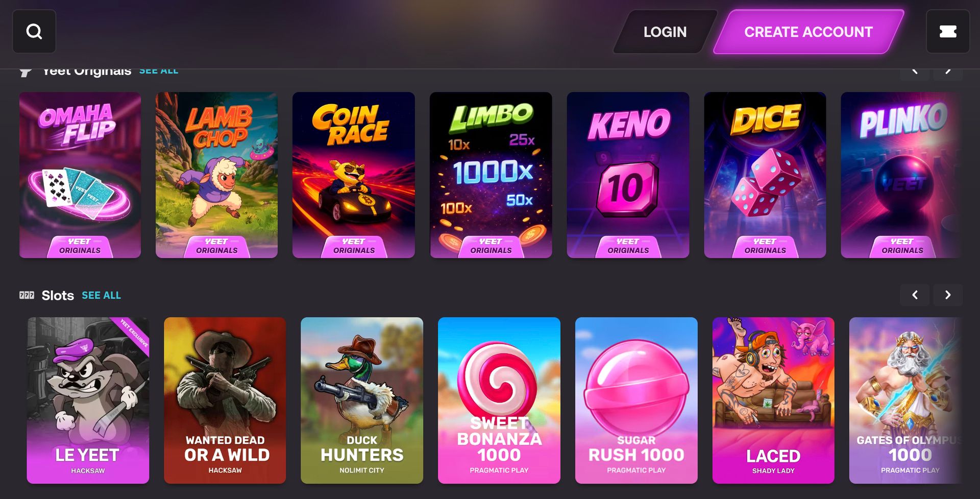Select the Limbo game card
This screenshot has height=499, width=980.
click(x=491, y=175)
